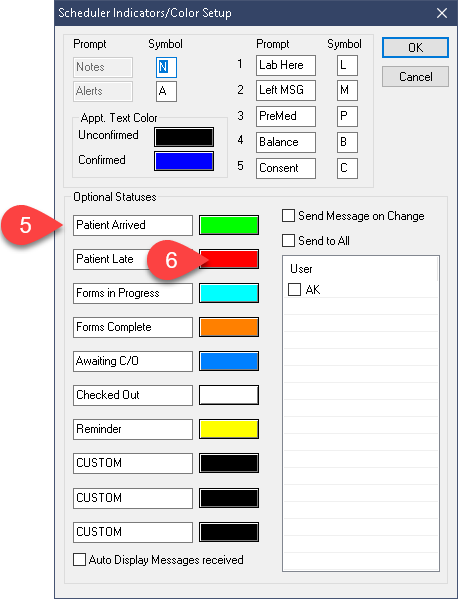The image size is (458, 599).
Task: Click the first CUSTOM status field
Action: coord(133,463)
